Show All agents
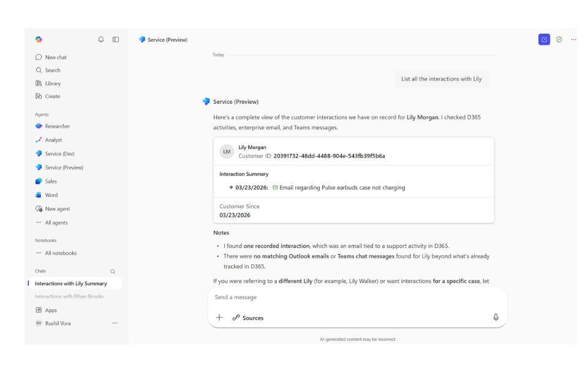588x368 pixels. click(51, 223)
